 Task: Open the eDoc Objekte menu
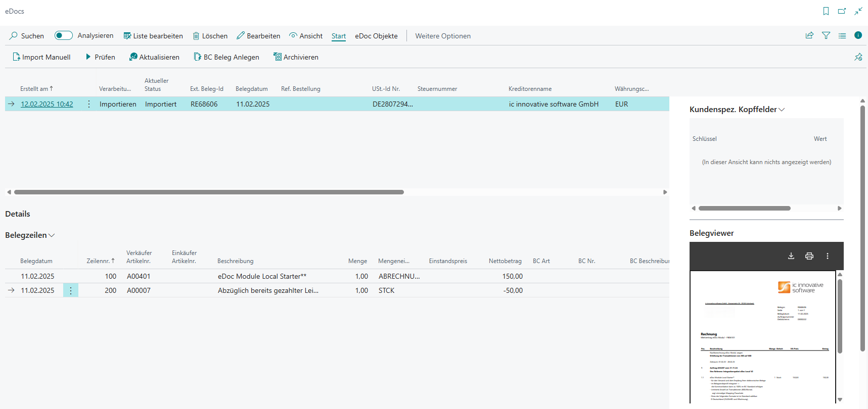[376, 36]
